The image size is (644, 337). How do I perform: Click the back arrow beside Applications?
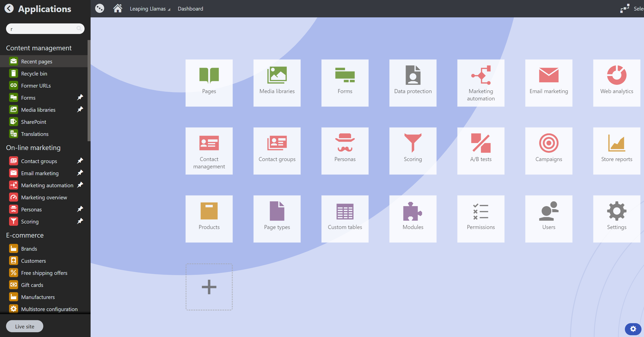click(9, 9)
